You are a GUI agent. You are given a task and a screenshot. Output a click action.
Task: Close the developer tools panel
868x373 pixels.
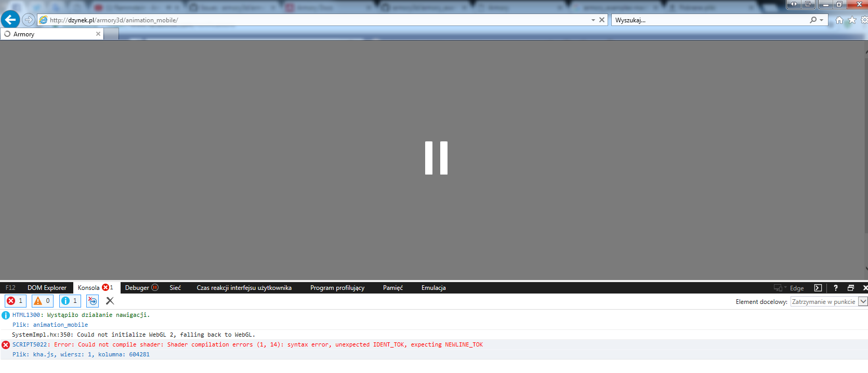pyautogui.click(x=865, y=288)
